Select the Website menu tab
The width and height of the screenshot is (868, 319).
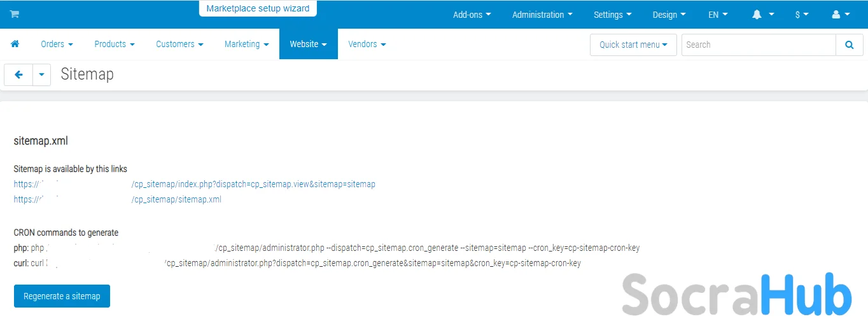point(308,44)
